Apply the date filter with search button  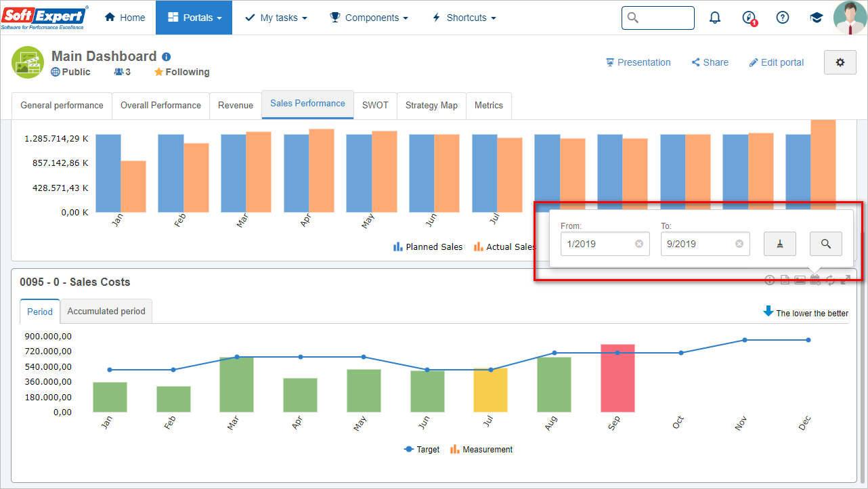coord(826,244)
